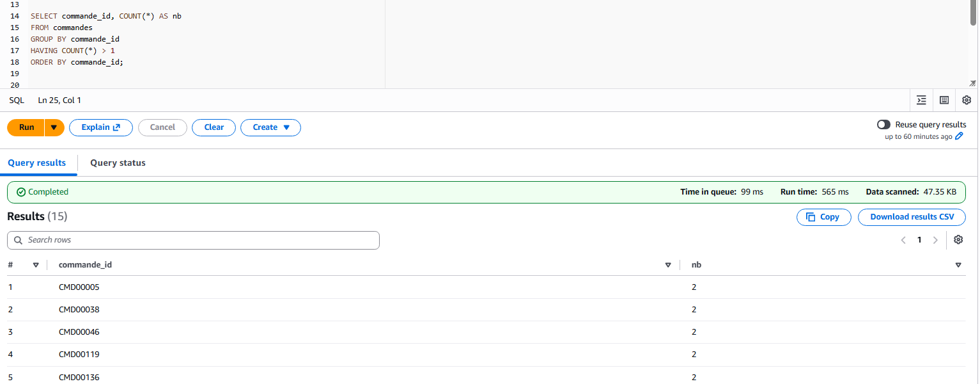980x384 pixels.
Task: Switch to the Query status tab
Action: [x=118, y=163]
